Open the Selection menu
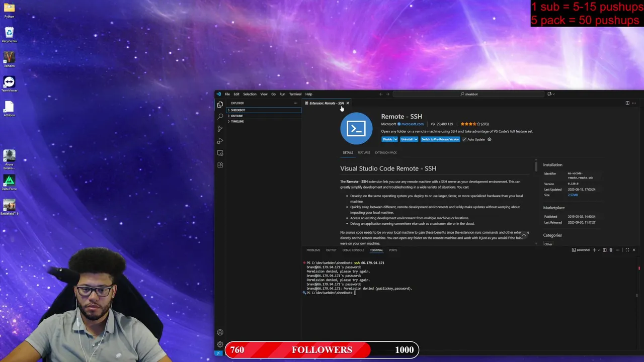This screenshot has height=362, width=644. [250, 94]
